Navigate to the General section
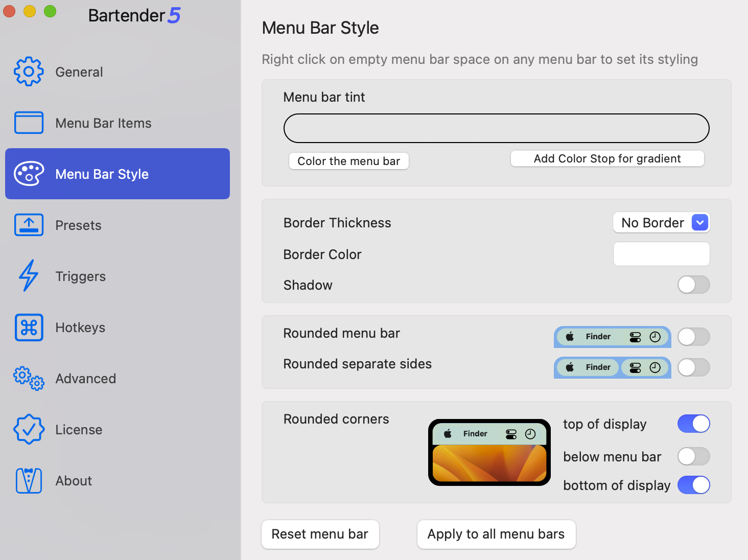748x560 pixels. point(79,72)
